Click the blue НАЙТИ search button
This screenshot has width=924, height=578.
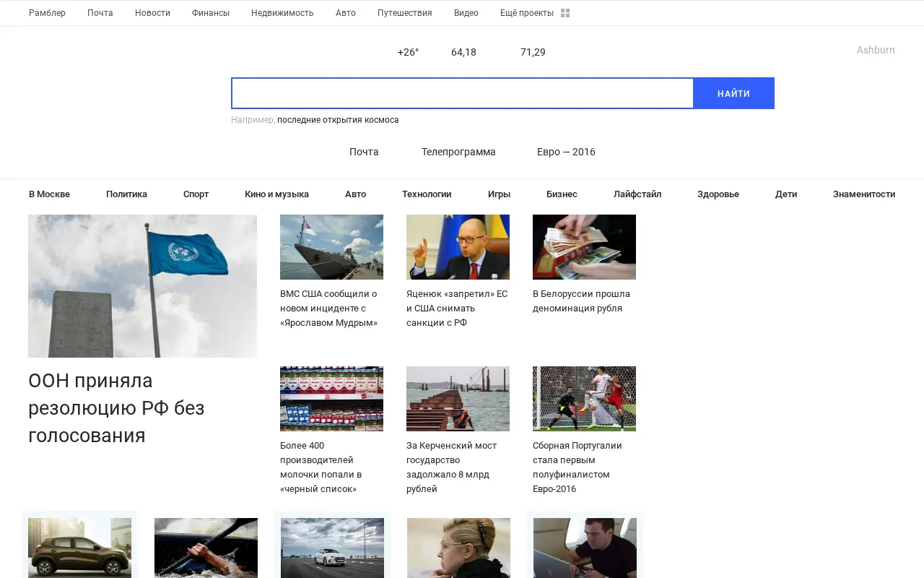coord(733,93)
